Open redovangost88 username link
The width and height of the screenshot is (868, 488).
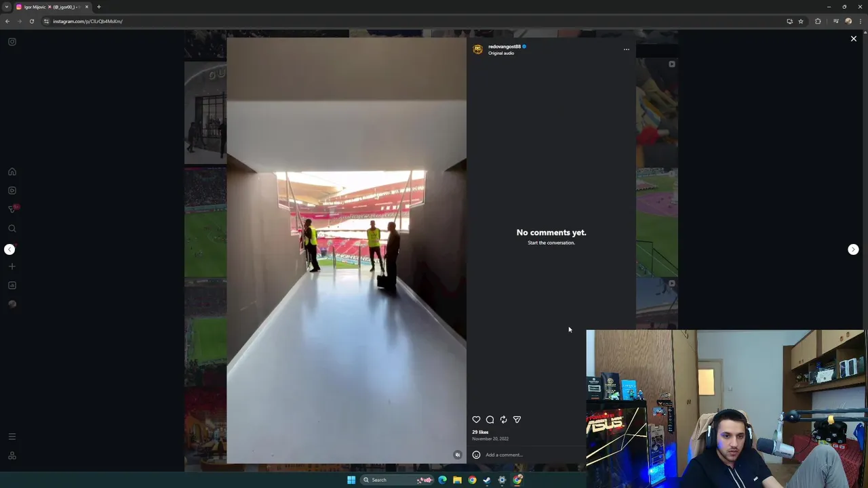pyautogui.click(x=505, y=47)
